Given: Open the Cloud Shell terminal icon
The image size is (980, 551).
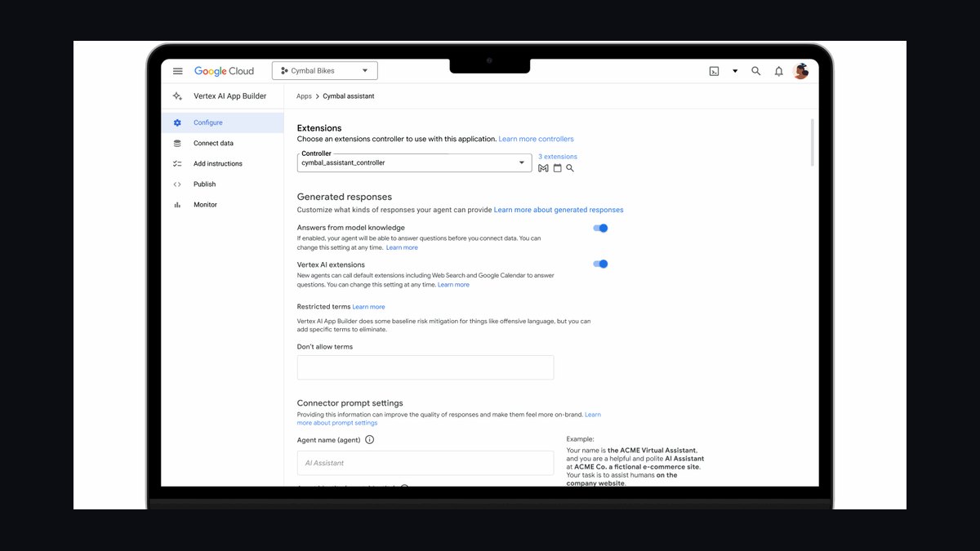Looking at the screenshot, I should tap(714, 71).
